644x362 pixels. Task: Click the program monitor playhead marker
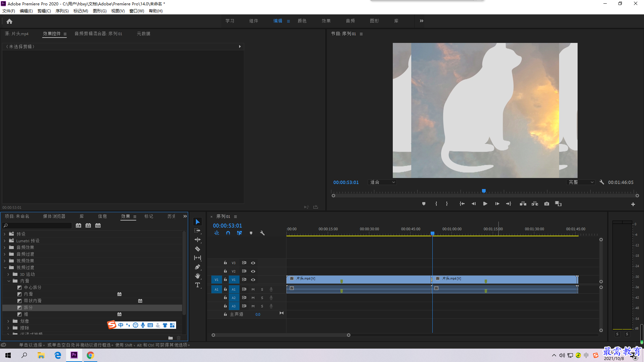[x=484, y=191]
